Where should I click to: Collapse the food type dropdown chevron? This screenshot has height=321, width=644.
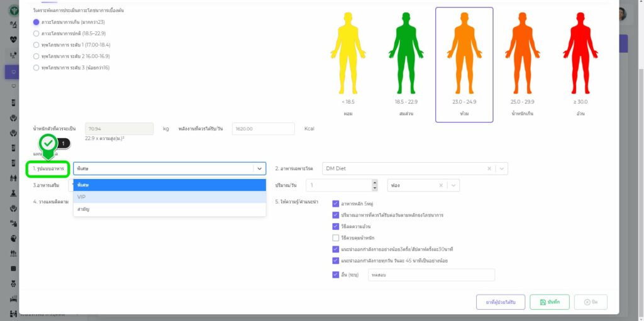click(x=259, y=168)
